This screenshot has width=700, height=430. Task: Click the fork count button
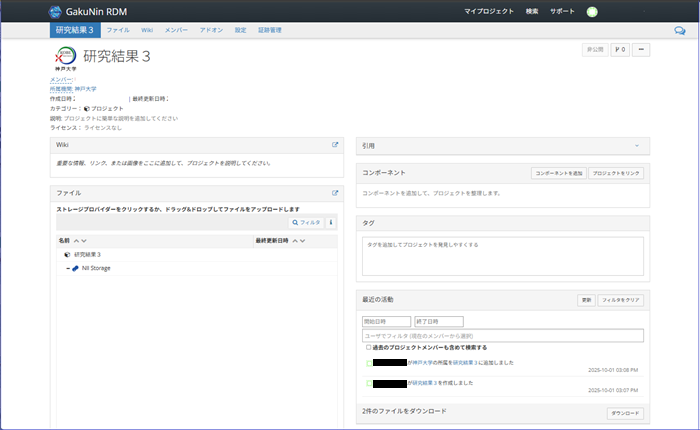[620, 49]
